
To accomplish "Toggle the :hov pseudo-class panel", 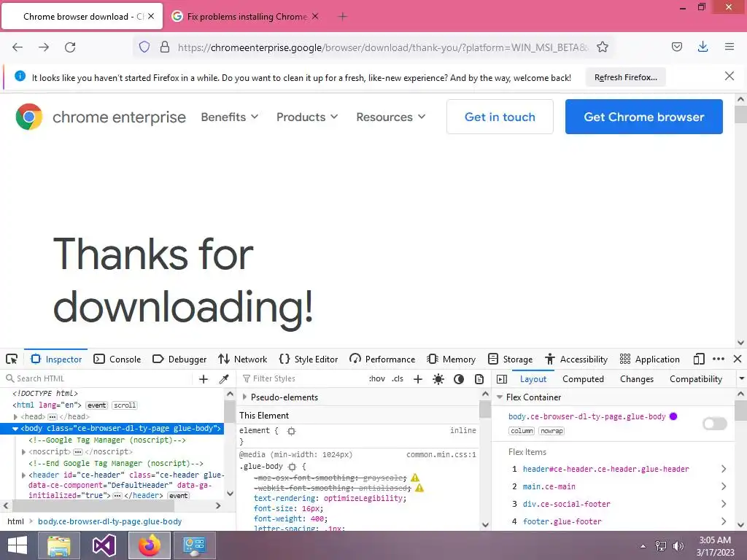I will click(377, 378).
